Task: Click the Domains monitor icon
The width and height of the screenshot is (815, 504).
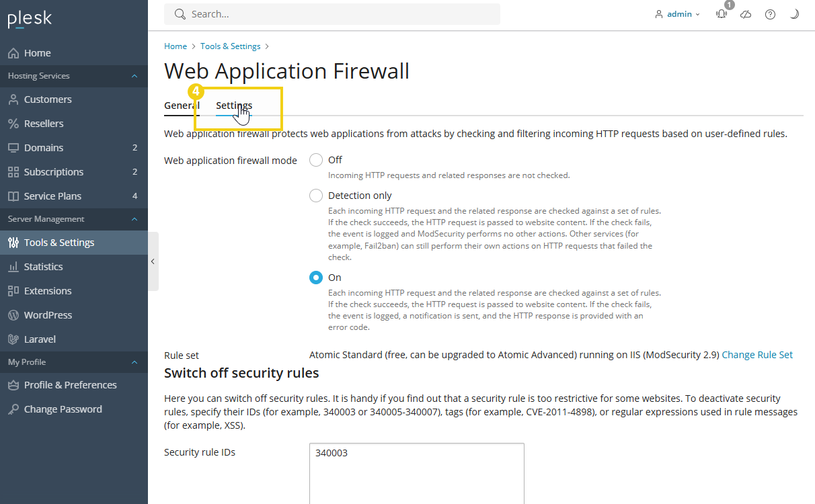Action: pyautogui.click(x=13, y=148)
